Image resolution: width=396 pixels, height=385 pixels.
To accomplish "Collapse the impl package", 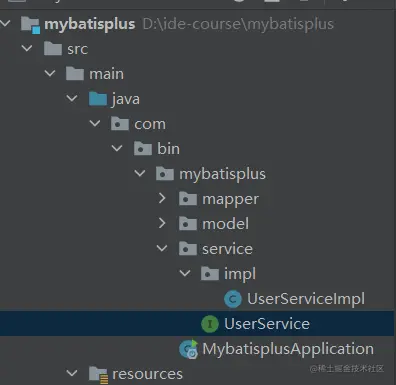I will pyautogui.click(x=185, y=273).
